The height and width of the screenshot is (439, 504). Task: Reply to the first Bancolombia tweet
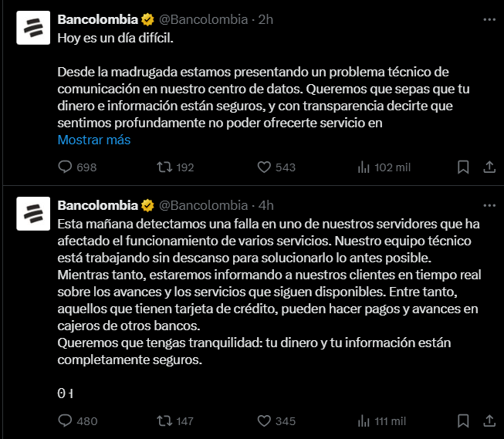[66, 167]
